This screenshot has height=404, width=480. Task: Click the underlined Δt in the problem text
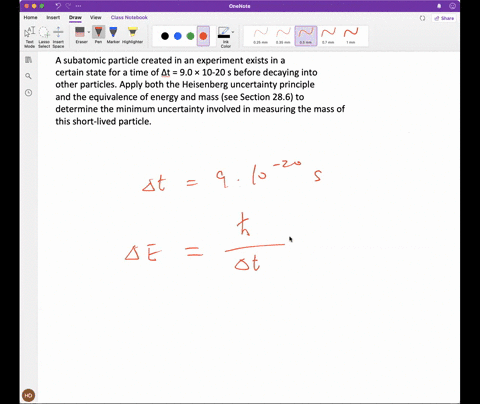click(x=166, y=73)
